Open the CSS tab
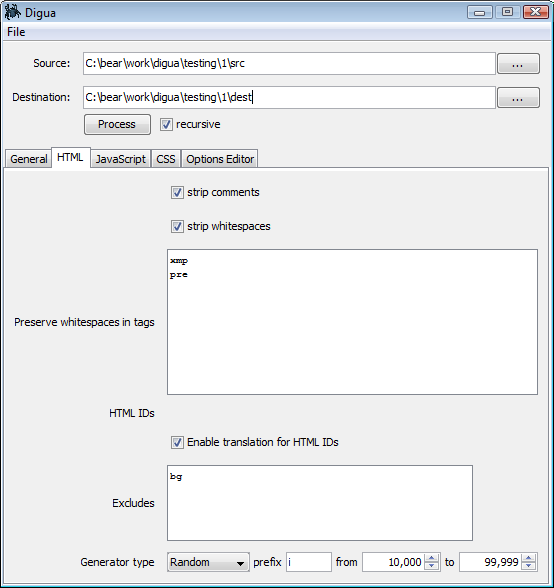 (x=166, y=159)
